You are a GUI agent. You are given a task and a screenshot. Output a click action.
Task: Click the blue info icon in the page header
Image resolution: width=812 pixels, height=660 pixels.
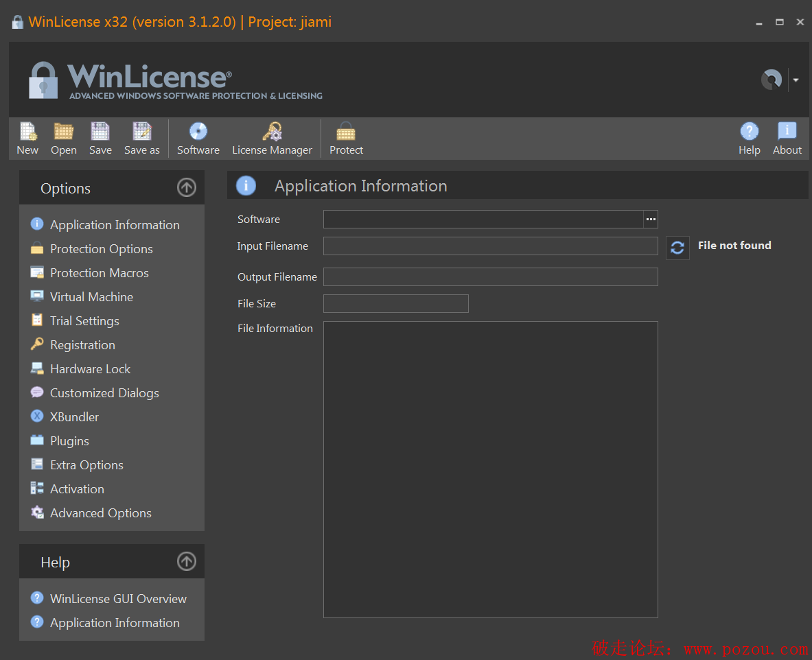pos(246,185)
